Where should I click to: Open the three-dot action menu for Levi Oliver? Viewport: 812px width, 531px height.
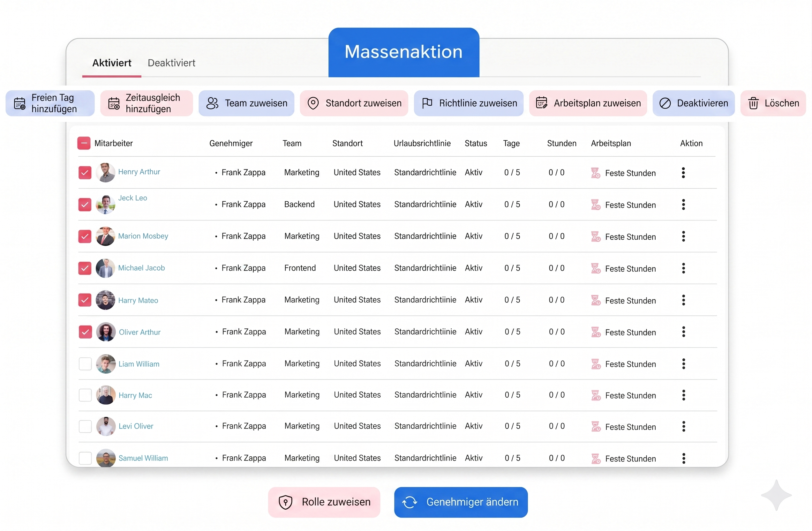(683, 426)
